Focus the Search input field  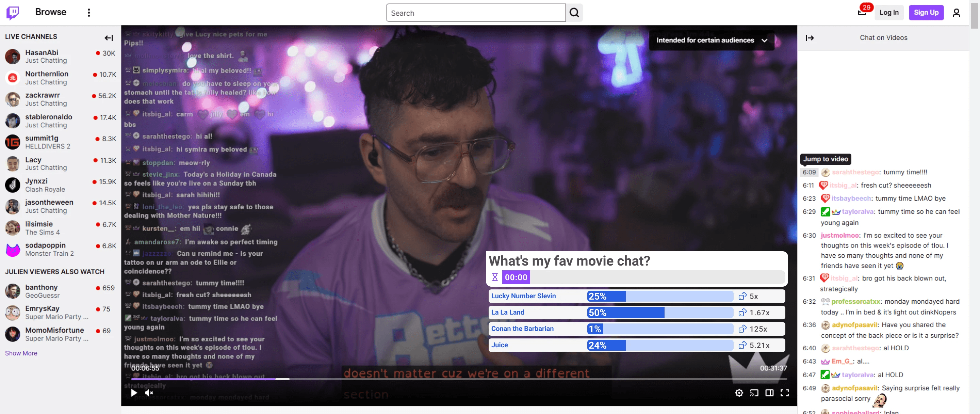pyautogui.click(x=475, y=13)
